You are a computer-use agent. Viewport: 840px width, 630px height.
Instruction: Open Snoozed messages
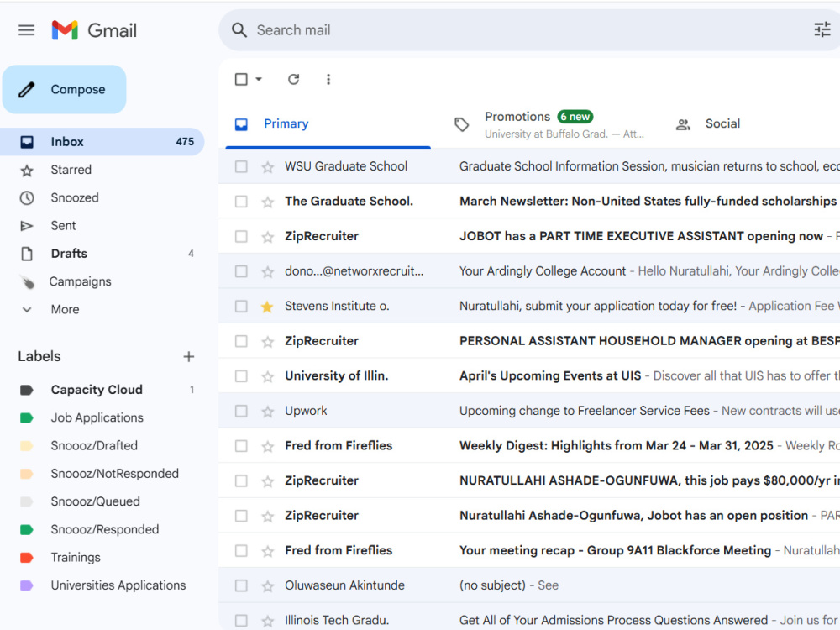click(75, 197)
